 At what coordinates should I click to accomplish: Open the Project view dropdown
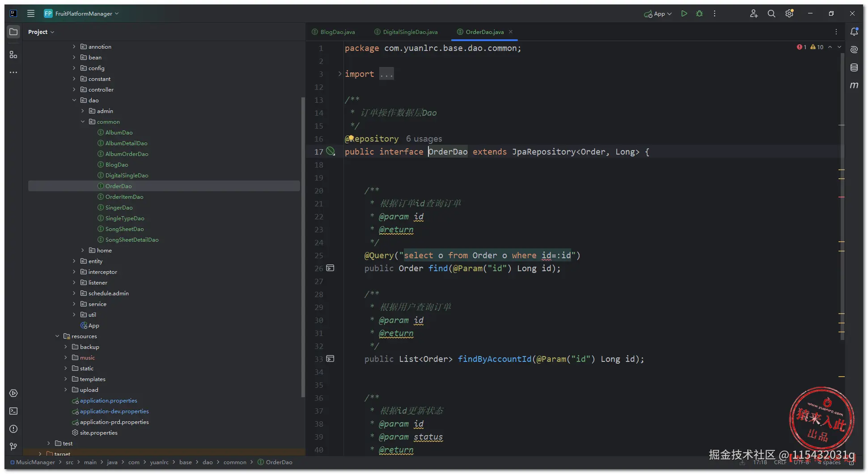click(x=41, y=32)
